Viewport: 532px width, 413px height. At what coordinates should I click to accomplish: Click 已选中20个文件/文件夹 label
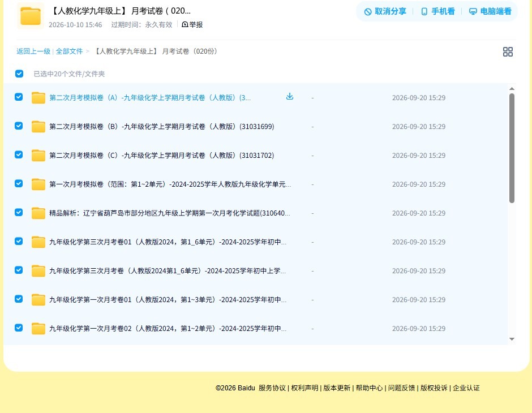click(69, 74)
